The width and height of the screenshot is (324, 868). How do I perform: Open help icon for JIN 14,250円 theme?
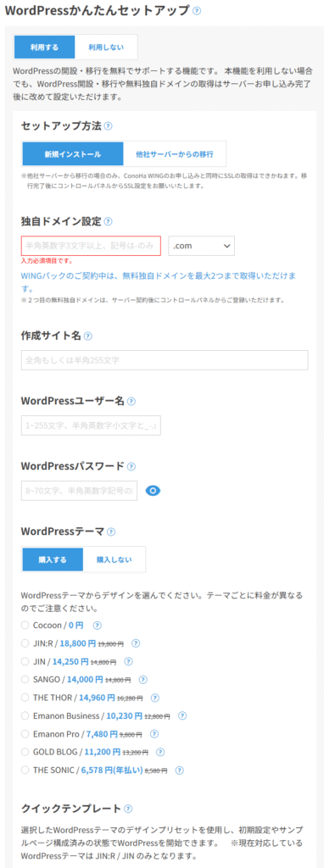coord(128,661)
